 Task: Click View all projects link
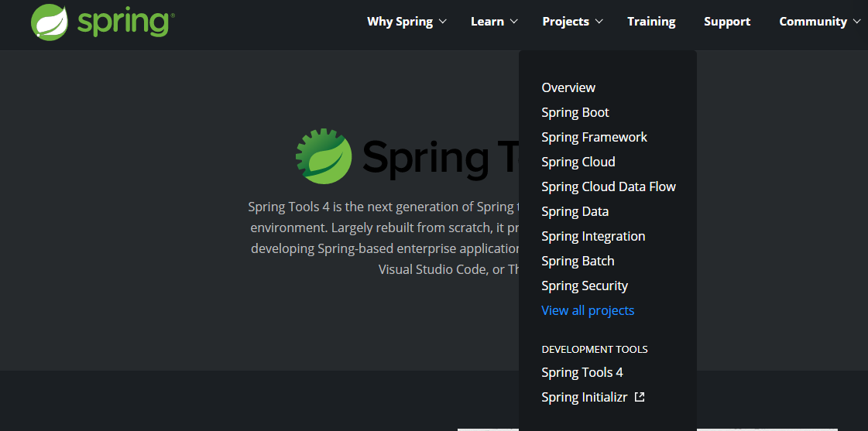pos(588,310)
